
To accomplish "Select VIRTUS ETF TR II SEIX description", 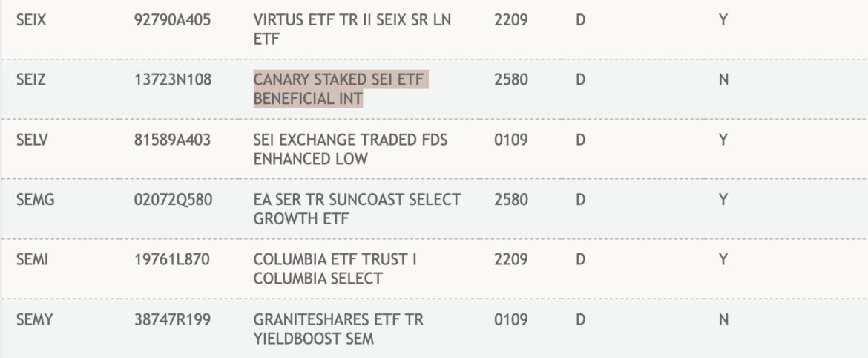I will pyautogui.click(x=352, y=30).
